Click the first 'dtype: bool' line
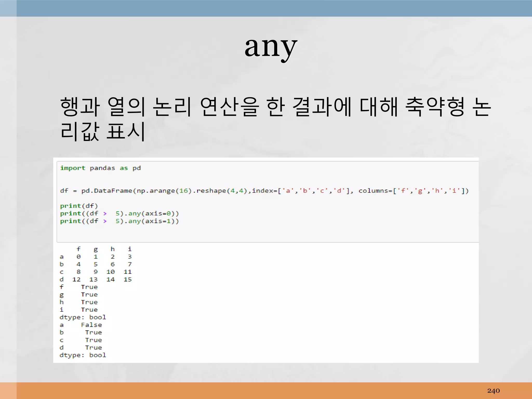The height and width of the screenshot is (399, 532). [83, 317]
